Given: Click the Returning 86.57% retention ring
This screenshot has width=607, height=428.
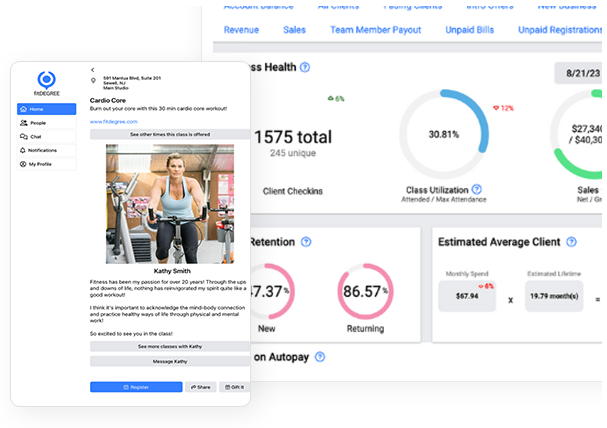Looking at the screenshot, I should tap(365, 291).
